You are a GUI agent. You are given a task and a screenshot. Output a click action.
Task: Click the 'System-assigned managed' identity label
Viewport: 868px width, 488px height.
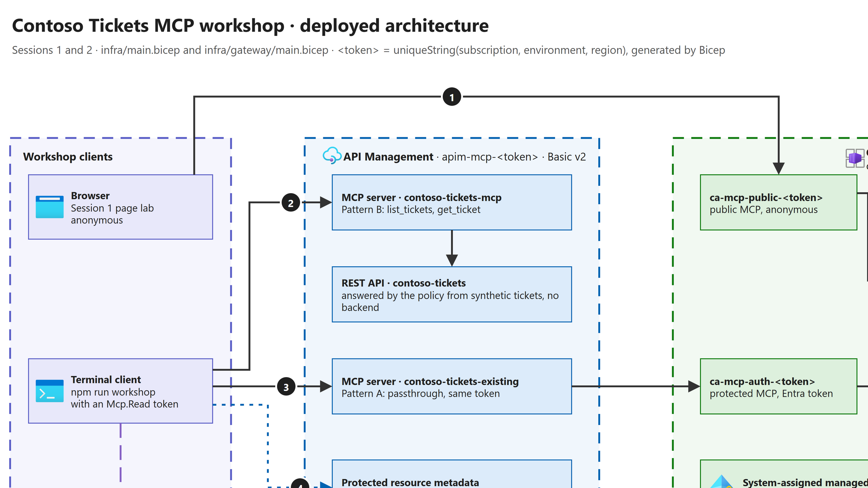click(x=805, y=482)
